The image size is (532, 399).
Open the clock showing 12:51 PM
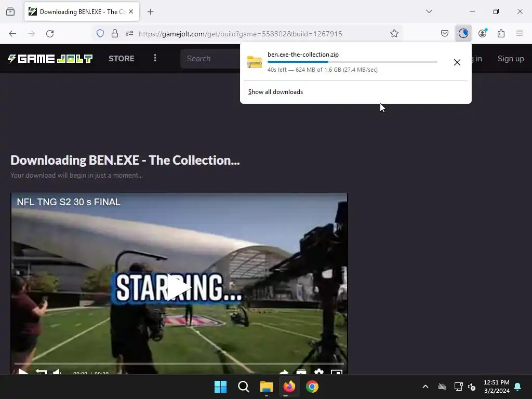click(496, 387)
